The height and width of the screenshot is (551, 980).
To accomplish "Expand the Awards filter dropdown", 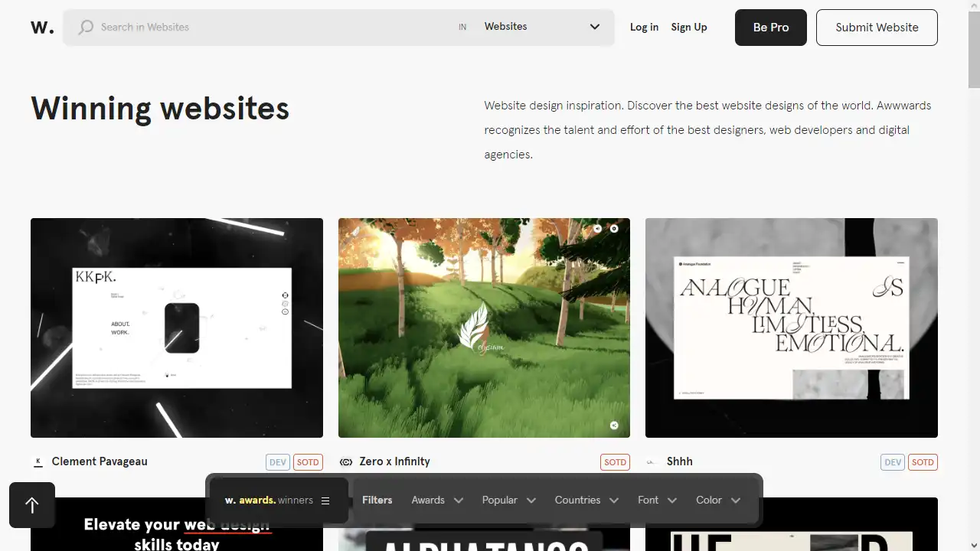I will [x=436, y=500].
